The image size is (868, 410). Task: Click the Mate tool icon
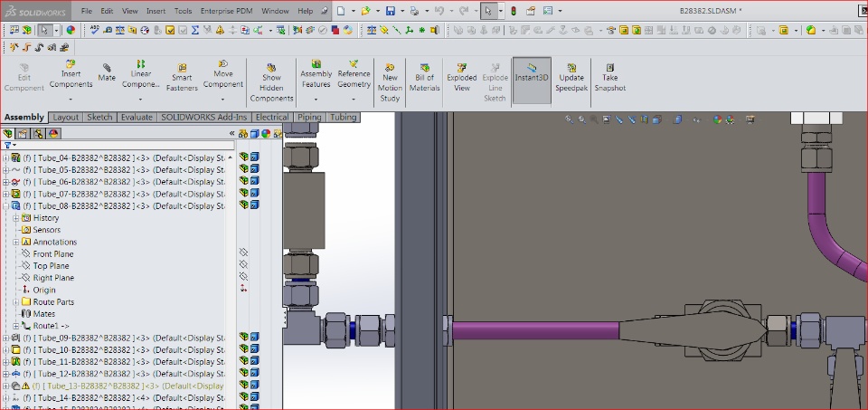(x=107, y=72)
